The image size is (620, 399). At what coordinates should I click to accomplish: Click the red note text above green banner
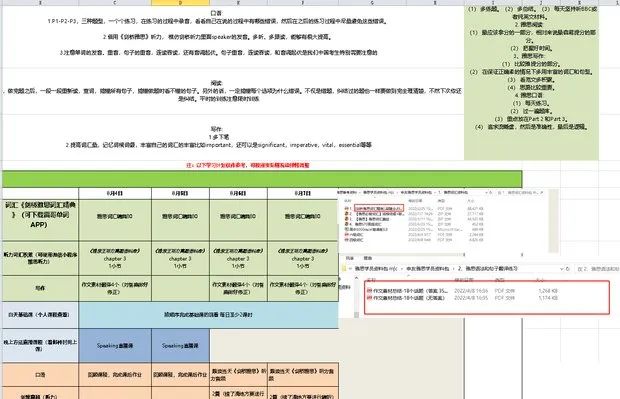tap(248, 165)
